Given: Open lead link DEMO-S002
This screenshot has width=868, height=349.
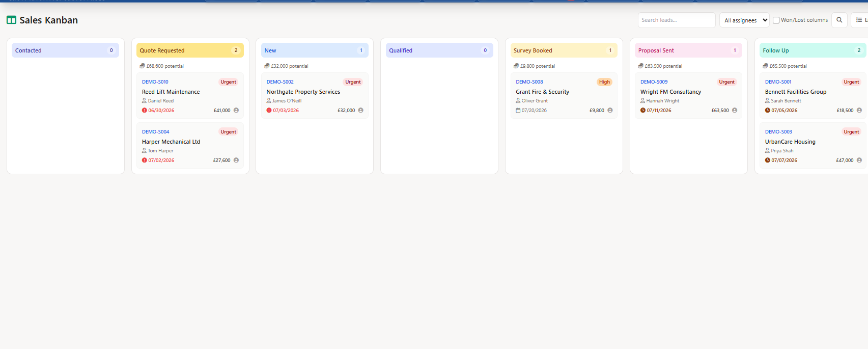Looking at the screenshot, I should (x=280, y=82).
